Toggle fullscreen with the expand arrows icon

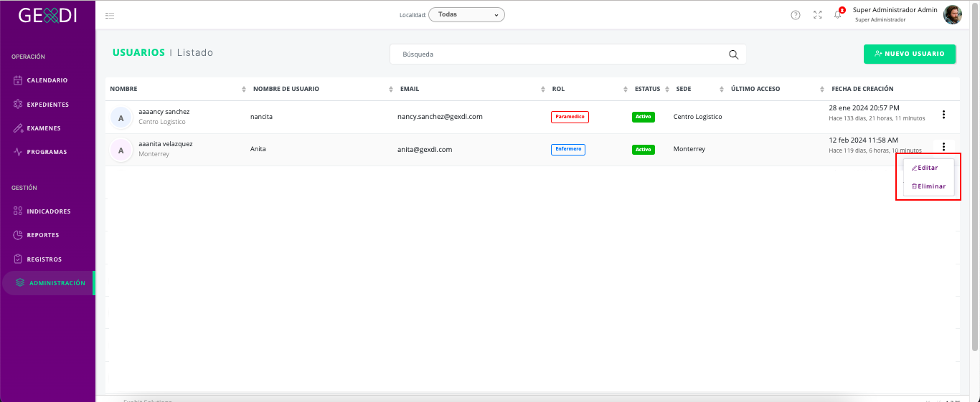tap(817, 15)
